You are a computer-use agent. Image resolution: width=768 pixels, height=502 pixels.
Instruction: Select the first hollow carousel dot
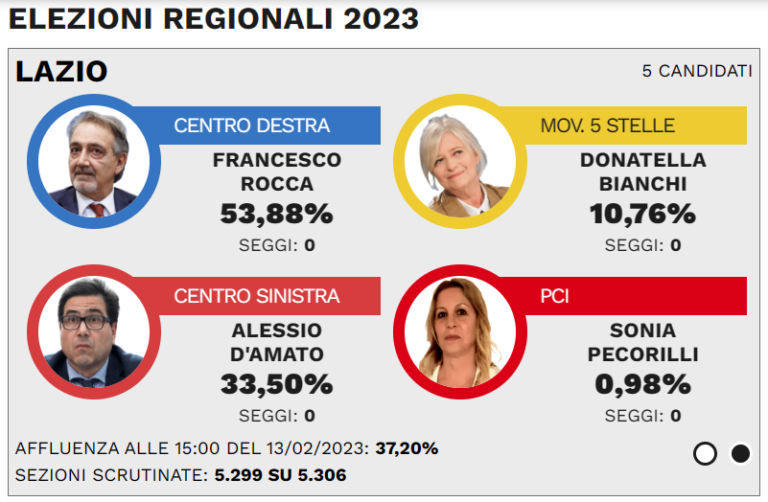tap(705, 454)
